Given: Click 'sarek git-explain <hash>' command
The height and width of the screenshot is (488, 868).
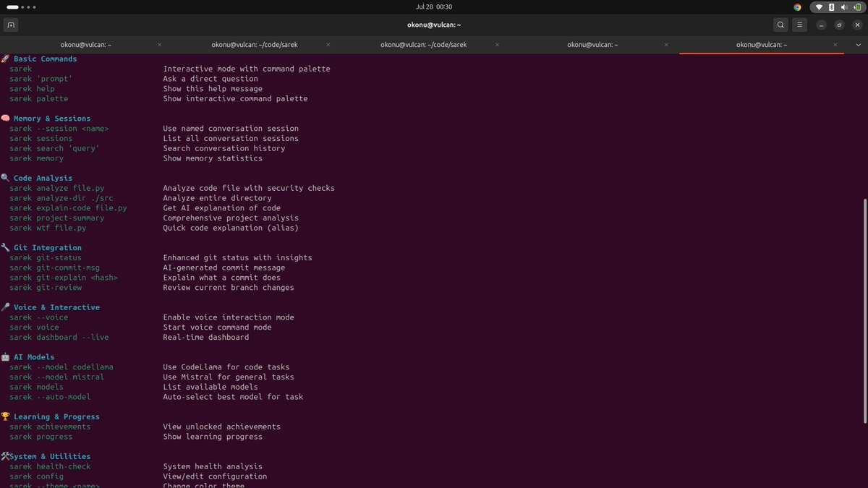Looking at the screenshot, I should tap(64, 278).
